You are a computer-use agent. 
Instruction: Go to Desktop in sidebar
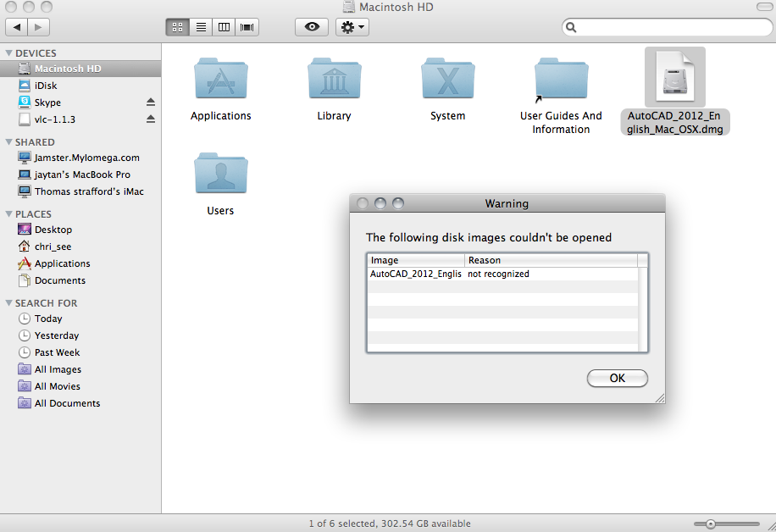pos(80,230)
